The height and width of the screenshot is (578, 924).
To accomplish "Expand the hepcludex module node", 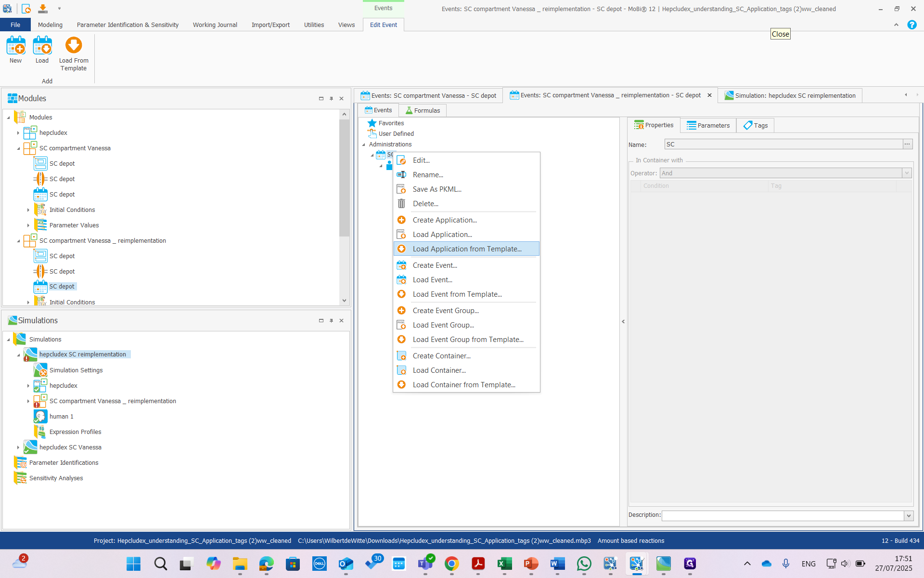I will pos(18,133).
